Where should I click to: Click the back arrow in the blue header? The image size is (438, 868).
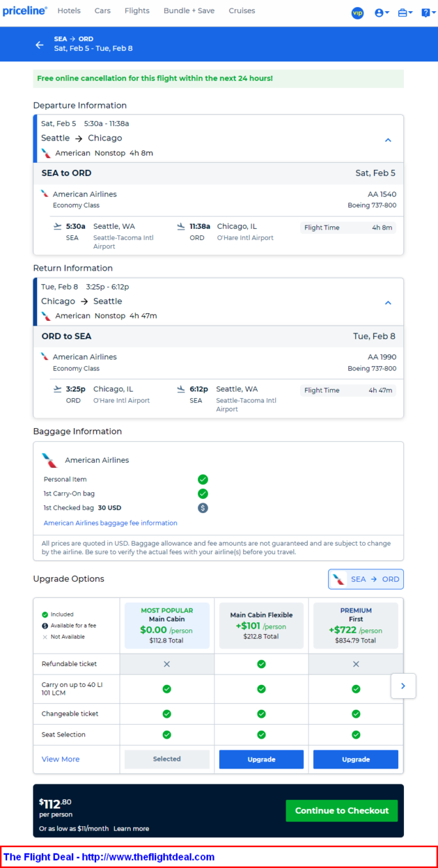[39, 44]
